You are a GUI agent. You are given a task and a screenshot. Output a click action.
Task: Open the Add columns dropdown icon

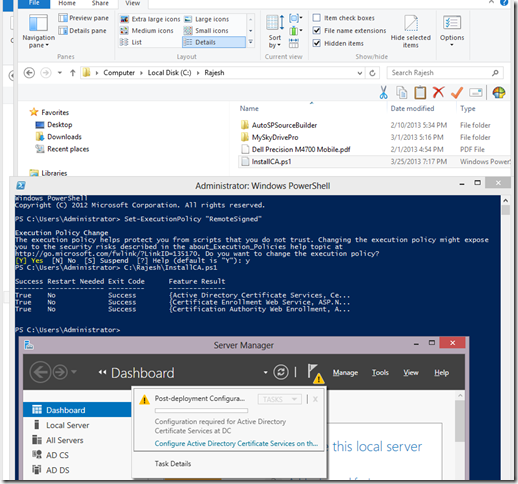pos(296,31)
